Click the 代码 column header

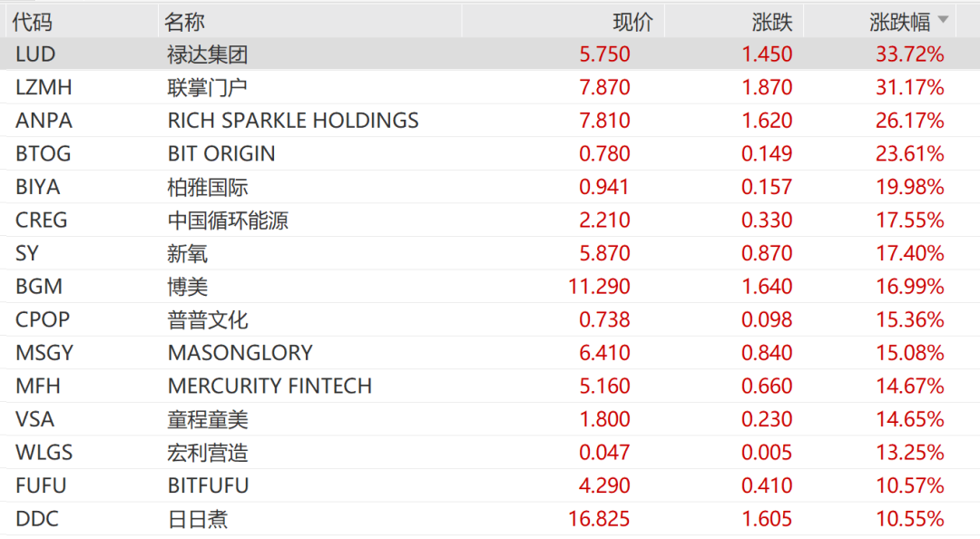point(30,21)
